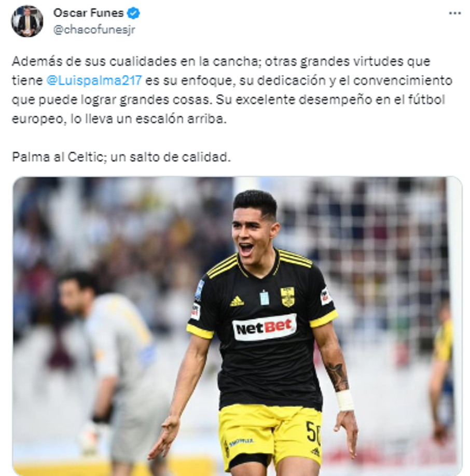Click the yellow club crest on jersey
Screen dimensions: 470x476
coord(287,297)
